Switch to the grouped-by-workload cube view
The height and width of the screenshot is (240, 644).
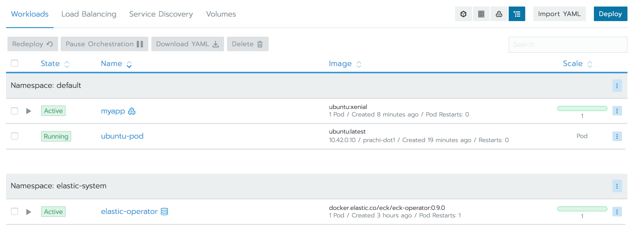pos(463,14)
